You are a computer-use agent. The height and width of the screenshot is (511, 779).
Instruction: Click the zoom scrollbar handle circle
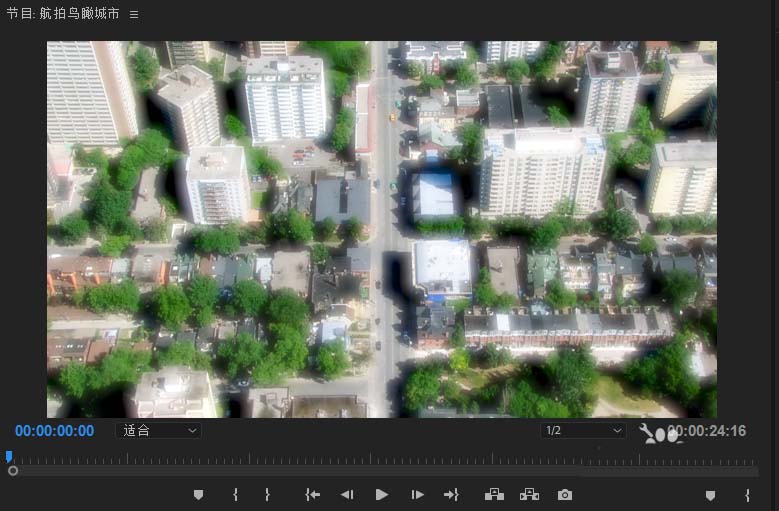pos(13,470)
